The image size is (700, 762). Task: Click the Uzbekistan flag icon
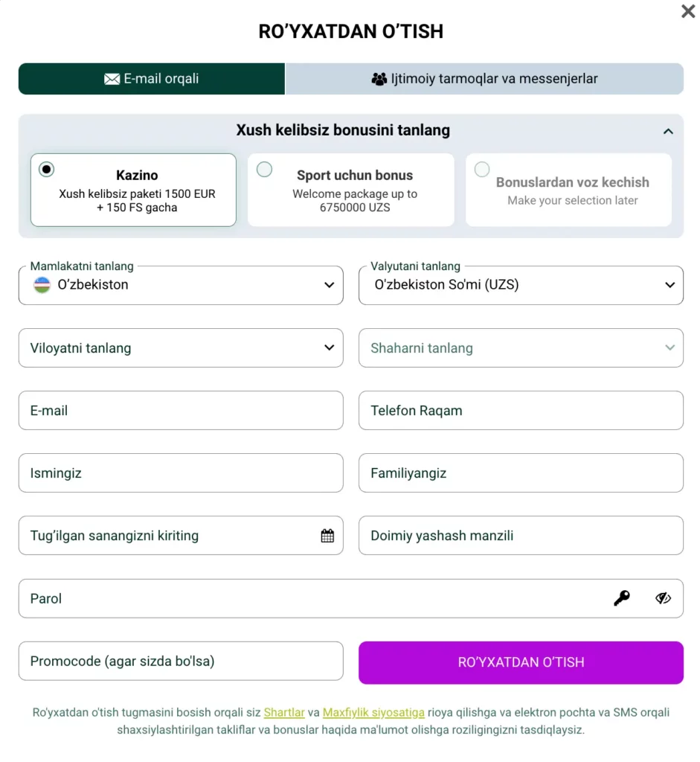point(42,285)
